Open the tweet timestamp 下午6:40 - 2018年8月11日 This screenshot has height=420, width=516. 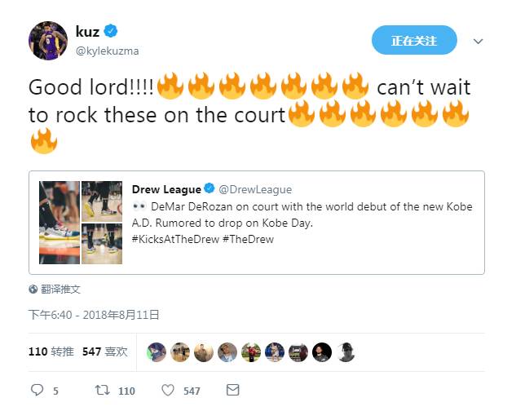tap(94, 315)
